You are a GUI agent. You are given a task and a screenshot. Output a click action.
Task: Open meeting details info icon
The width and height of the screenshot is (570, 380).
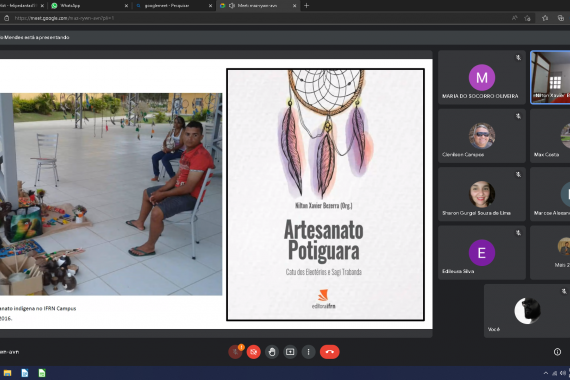tap(557, 352)
